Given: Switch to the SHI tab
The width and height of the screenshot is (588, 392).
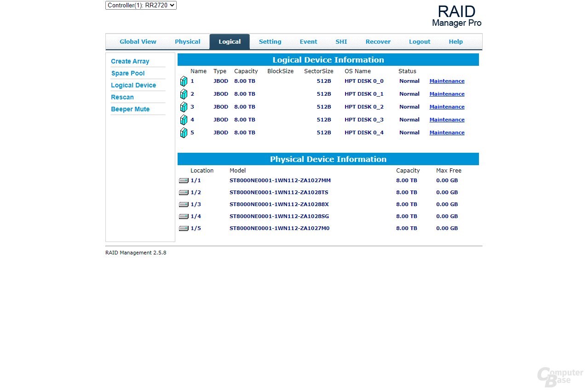Looking at the screenshot, I should coord(341,42).
